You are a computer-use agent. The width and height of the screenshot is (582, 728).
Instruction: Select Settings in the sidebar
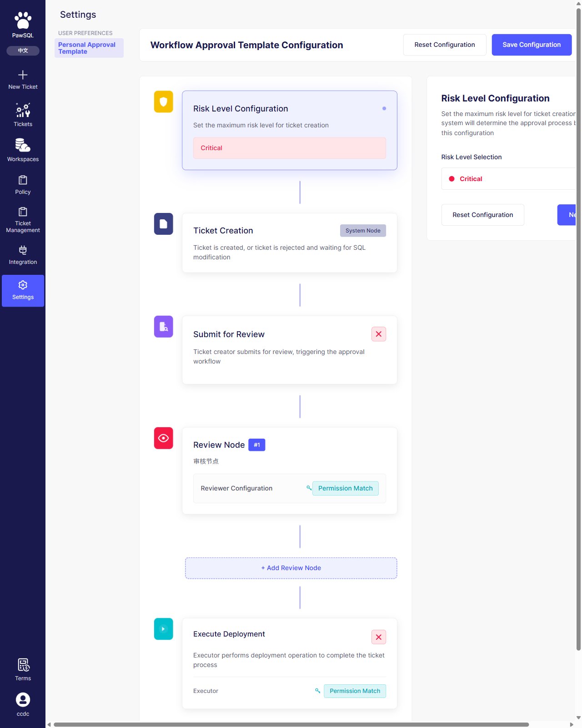23,291
